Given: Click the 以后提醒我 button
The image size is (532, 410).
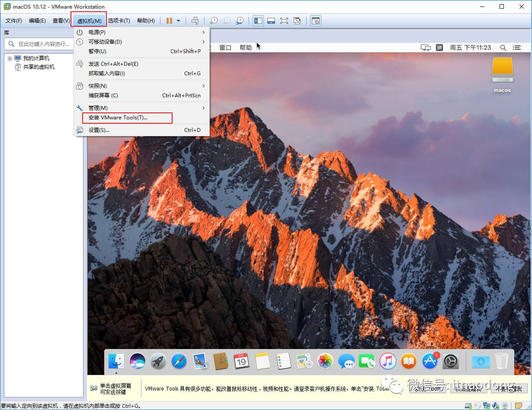Looking at the screenshot, I should (469, 388).
